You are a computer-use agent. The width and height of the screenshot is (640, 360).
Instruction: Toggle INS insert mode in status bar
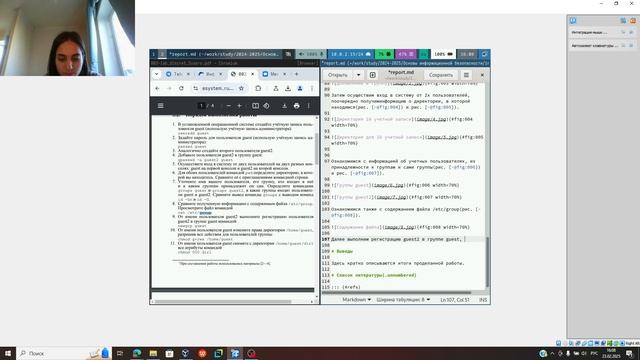tap(483, 300)
